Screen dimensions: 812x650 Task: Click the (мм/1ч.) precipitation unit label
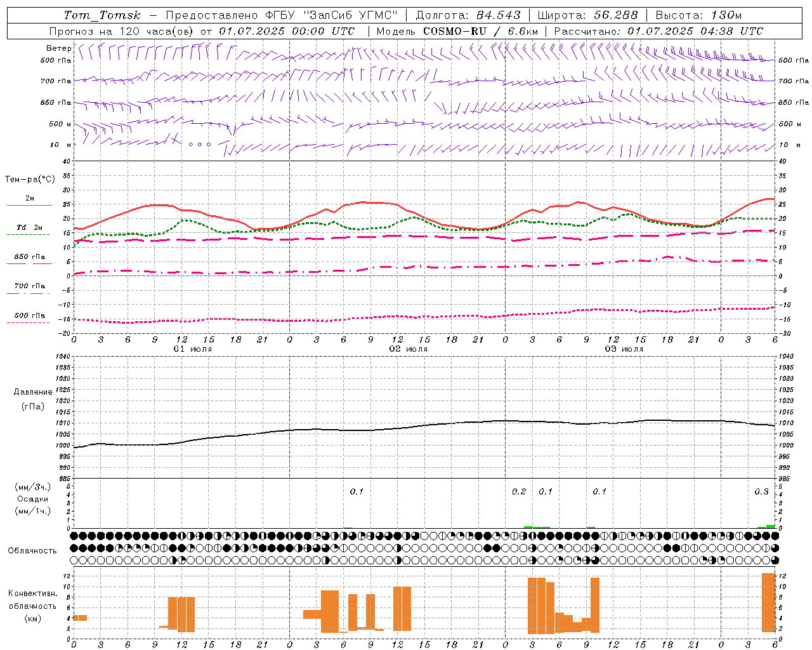click(x=33, y=511)
